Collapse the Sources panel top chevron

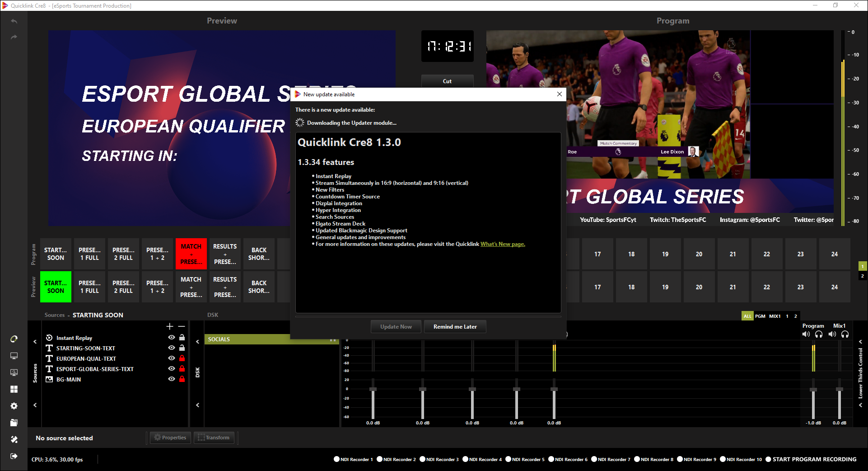tap(35, 342)
